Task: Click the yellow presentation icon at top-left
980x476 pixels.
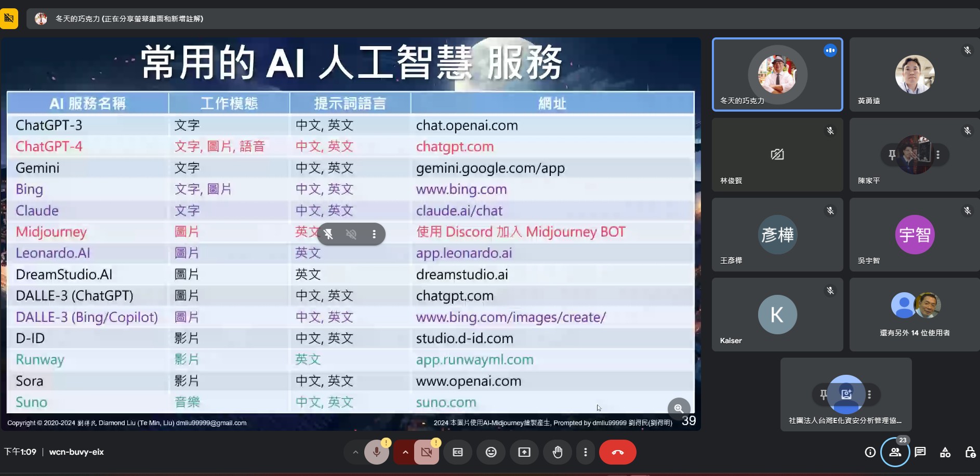Action: [x=9, y=19]
